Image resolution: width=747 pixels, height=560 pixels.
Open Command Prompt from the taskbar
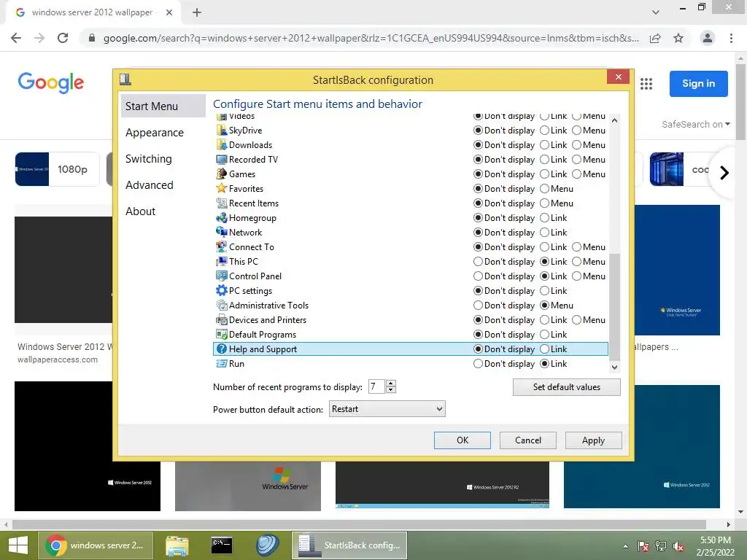222,545
